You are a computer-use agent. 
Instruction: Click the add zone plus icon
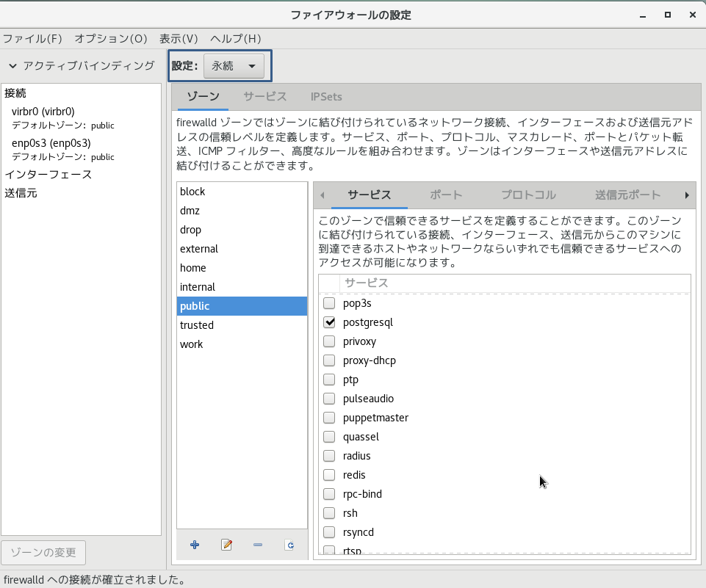tap(195, 545)
